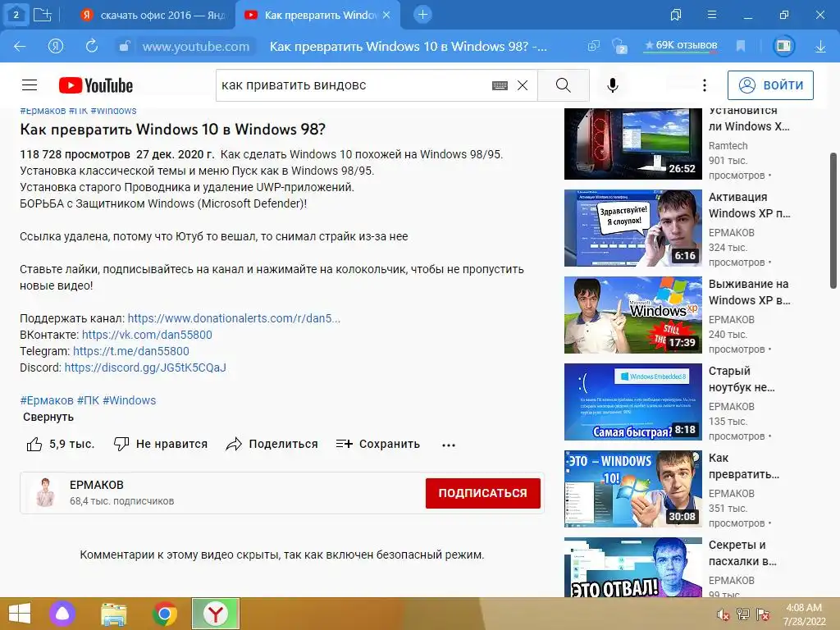The width and height of the screenshot is (840, 630).
Task: Open the Старый ноутбук 8:18 thumbnail
Action: [632, 402]
